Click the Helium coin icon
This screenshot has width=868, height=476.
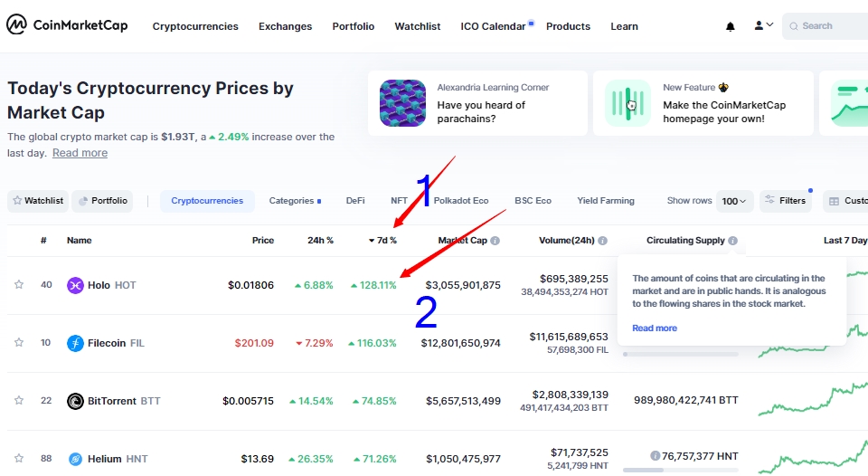[75, 459]
